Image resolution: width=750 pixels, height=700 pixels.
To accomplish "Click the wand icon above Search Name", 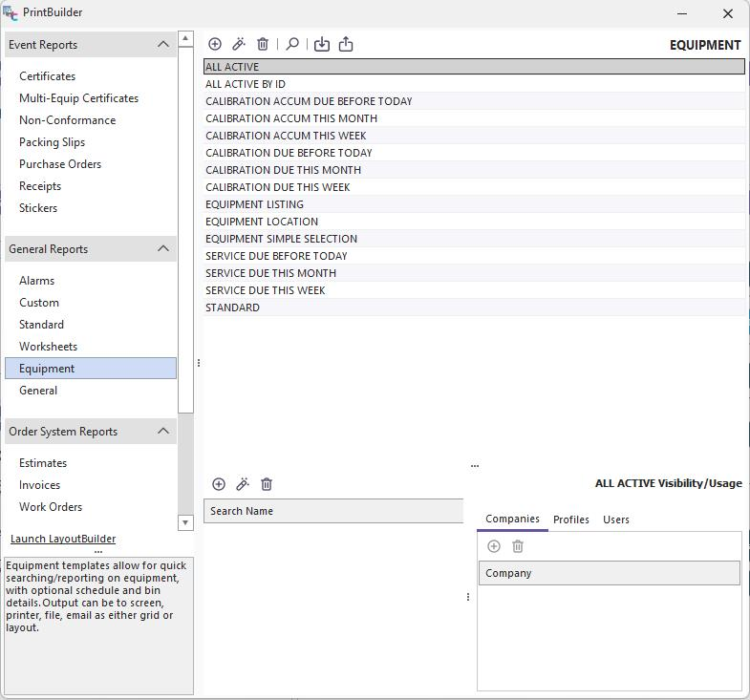I will point(243,484).
